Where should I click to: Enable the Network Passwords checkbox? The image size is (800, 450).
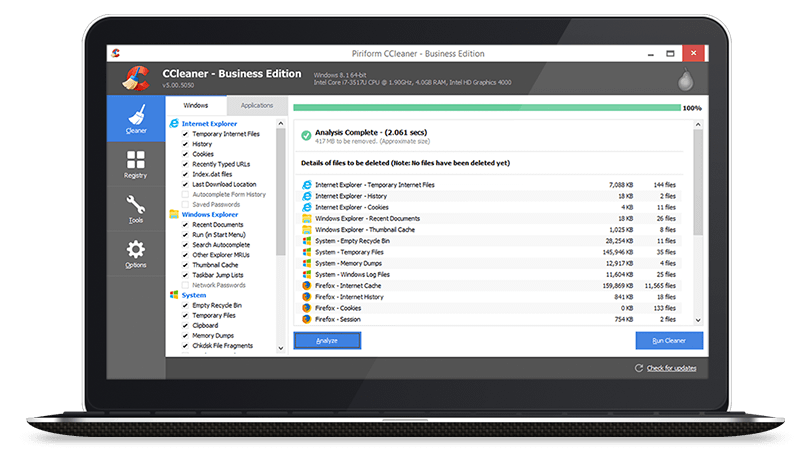point(185,285)
